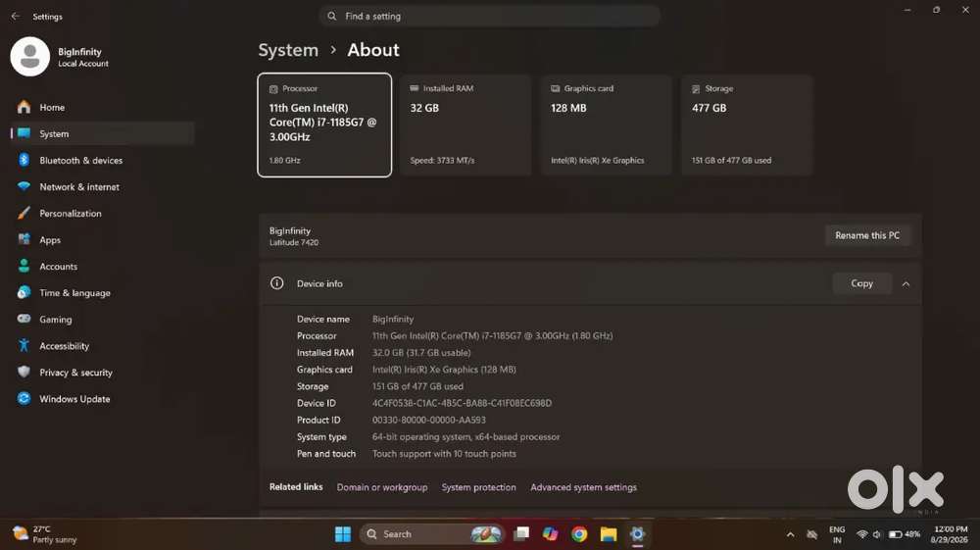Click the back arrow in Settings
This screenshot has height=550, width=980.
point(15,17)
